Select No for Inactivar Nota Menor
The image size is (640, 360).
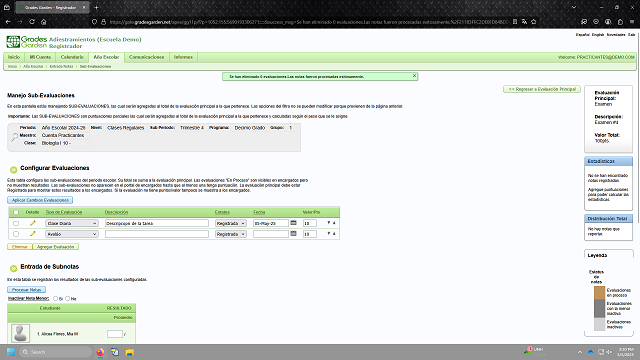point(68,298)
